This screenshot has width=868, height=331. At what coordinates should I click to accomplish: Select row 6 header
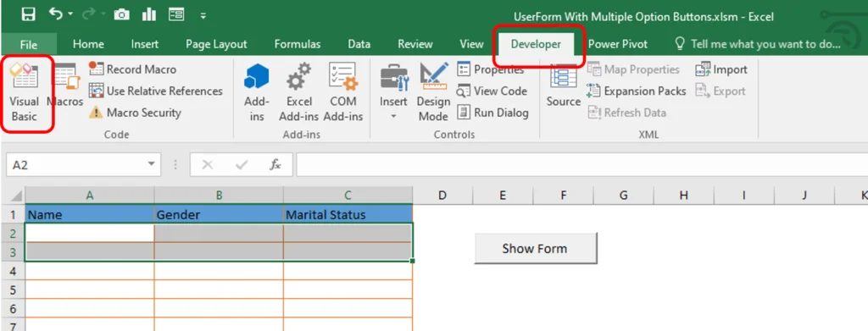coord(13,308)
